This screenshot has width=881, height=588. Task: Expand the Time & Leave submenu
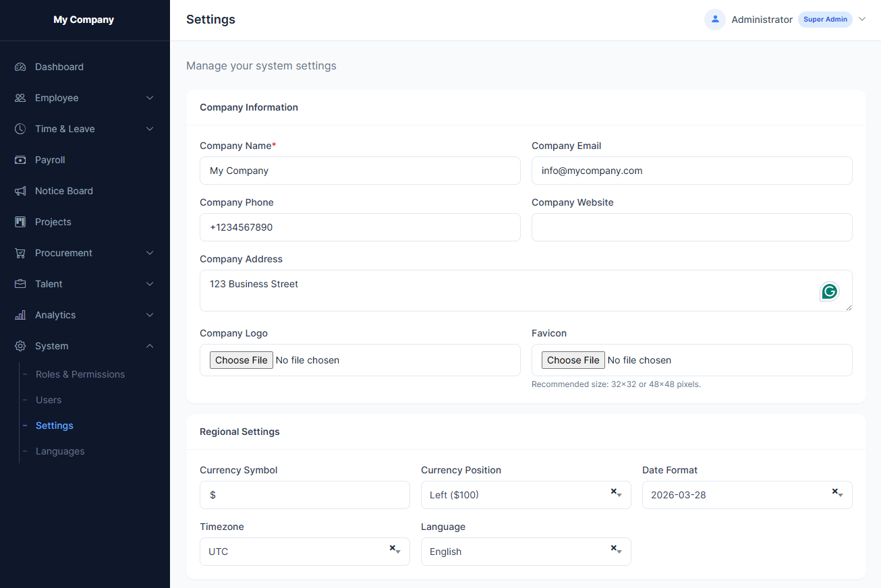(x=84, y=129)
